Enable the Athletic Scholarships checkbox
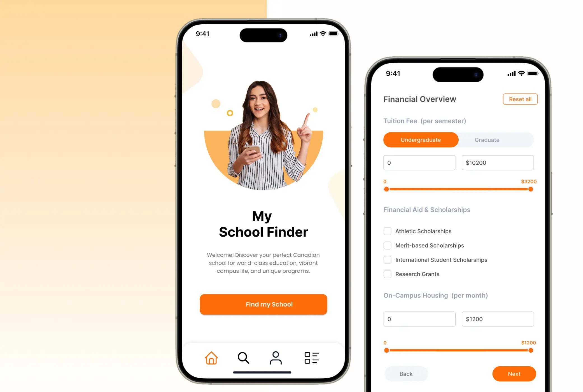Viewport: 583px width, 392px height. point(387,230)
